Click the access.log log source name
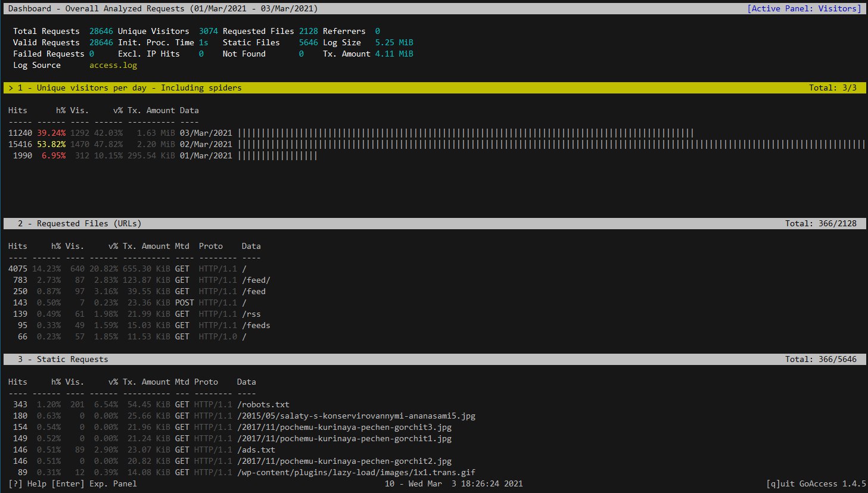This screenshot has height=493, width=868. pos(113,65)
